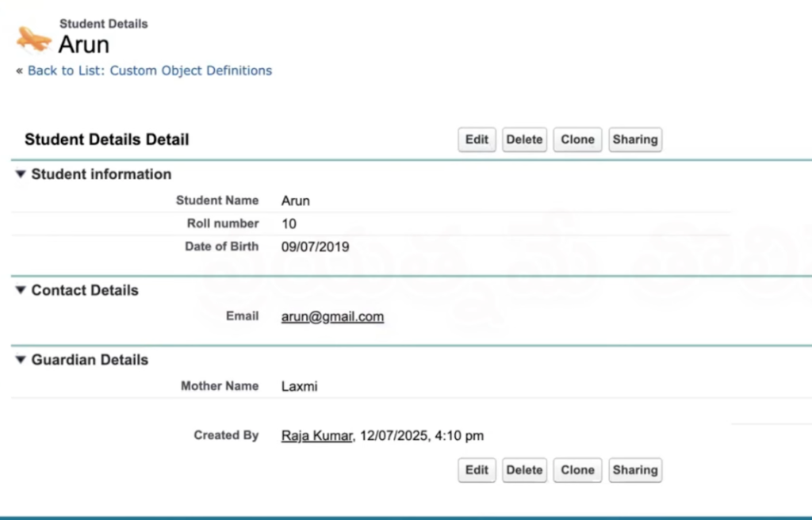
Task: Click the bottom Delete button
Action: point(524,470)
